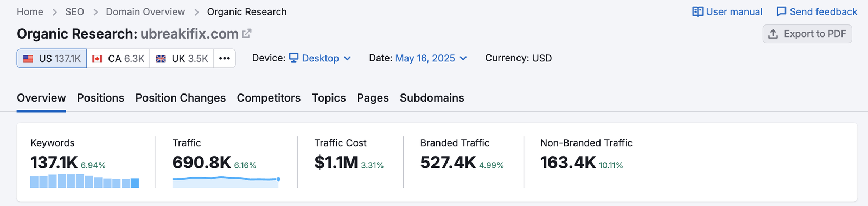Click the desktop monitor device icon
The width and height of the screenshot is (868, 206).
click(x=294, y=58)
